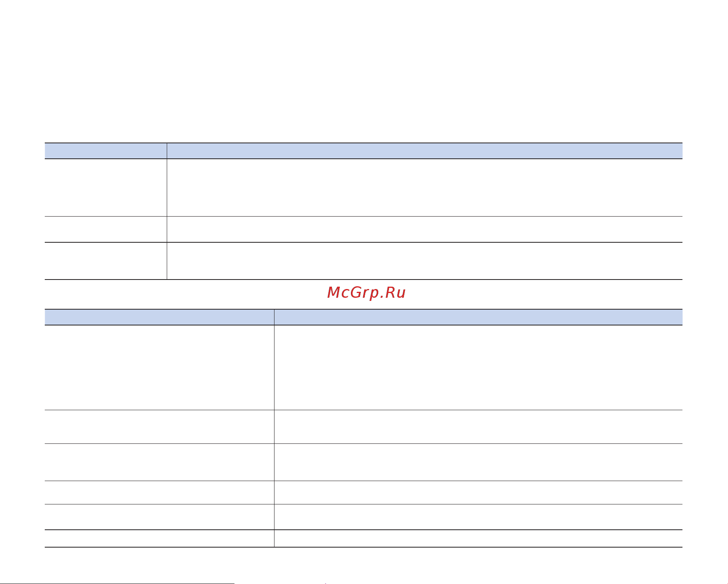This screenshot has width=728, height=584.
Task: Click lower table's tallest first-row left cell
Action: (x=159, y=367)
